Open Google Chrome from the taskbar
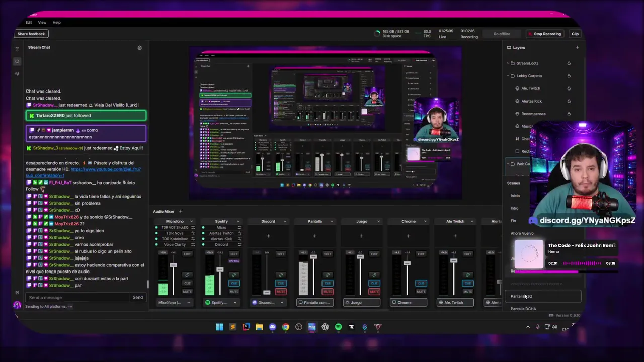The width and height of the screenshot is (644, 362). click(x=285, y=327)
